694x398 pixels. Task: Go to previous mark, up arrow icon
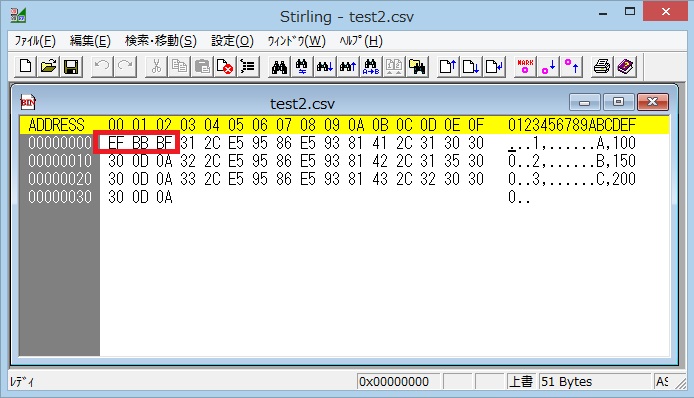[571, 67]
